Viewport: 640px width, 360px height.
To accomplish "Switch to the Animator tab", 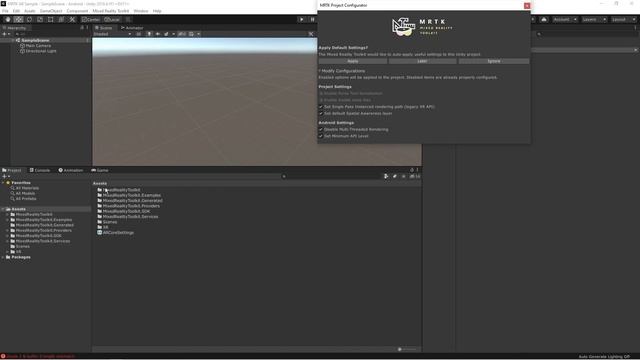I will point(132,28).
